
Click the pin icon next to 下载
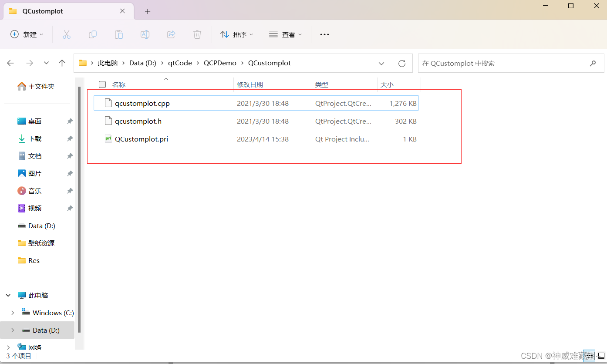pyautogui.click(x=70, y=139)
